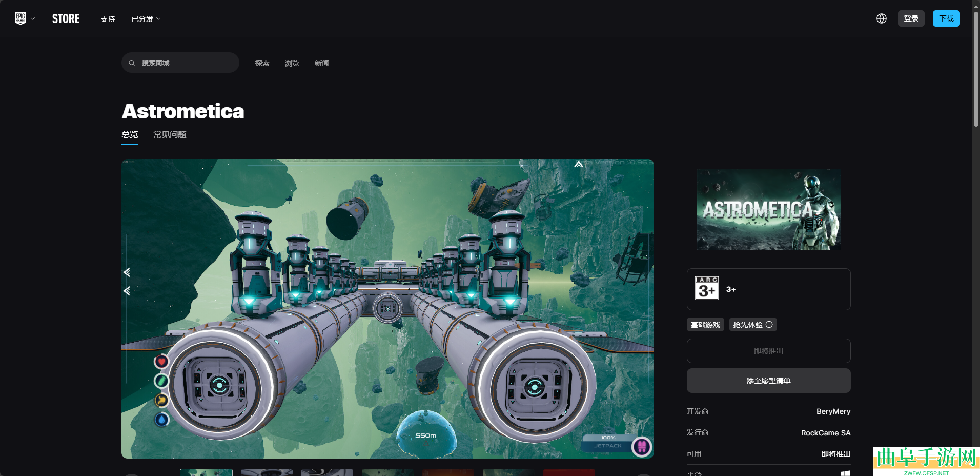
Task: Go to the STORE home logo
Action: [x=66, y=19]
